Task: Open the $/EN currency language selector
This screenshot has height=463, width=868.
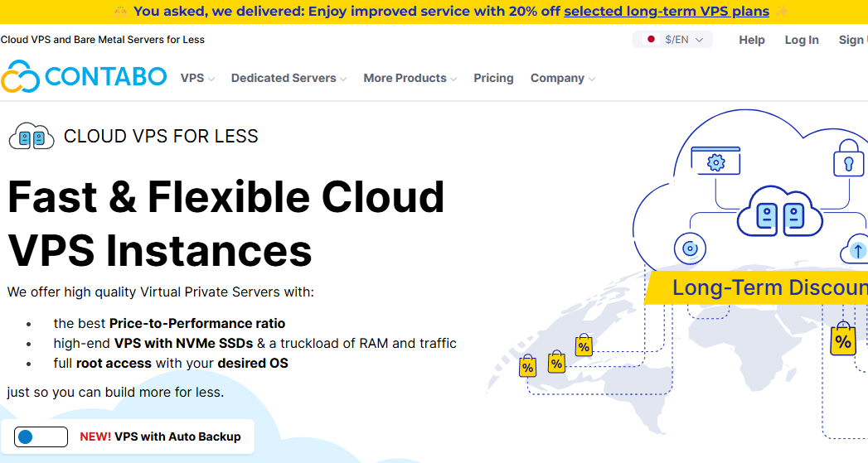Action: coord(672,39)
